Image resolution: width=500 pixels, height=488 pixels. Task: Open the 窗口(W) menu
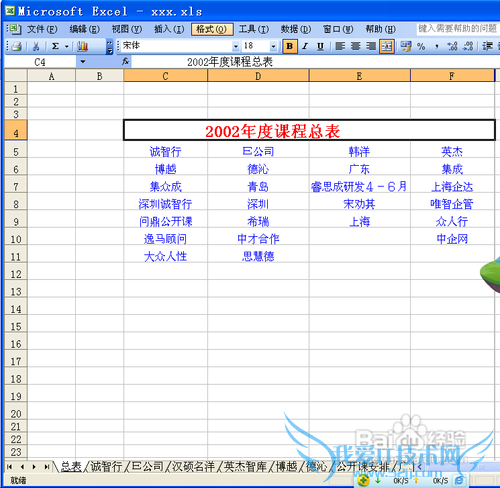[338, 29]
